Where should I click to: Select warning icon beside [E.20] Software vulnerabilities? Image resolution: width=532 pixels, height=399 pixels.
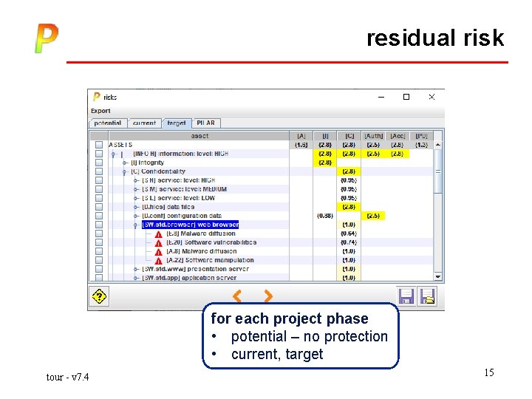[x=158, y=243]
